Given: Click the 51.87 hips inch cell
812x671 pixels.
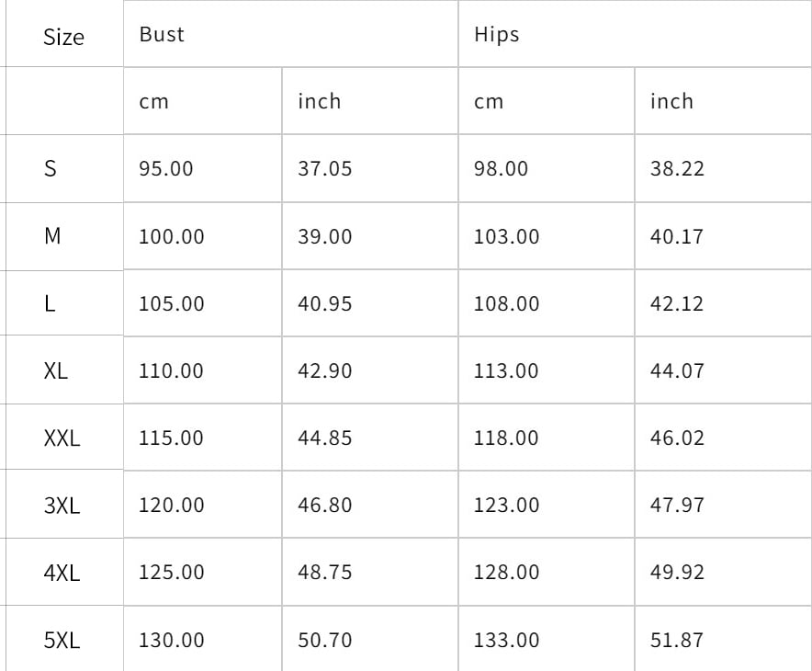Looking at the screenshot, I should click(x=677, y=640).
